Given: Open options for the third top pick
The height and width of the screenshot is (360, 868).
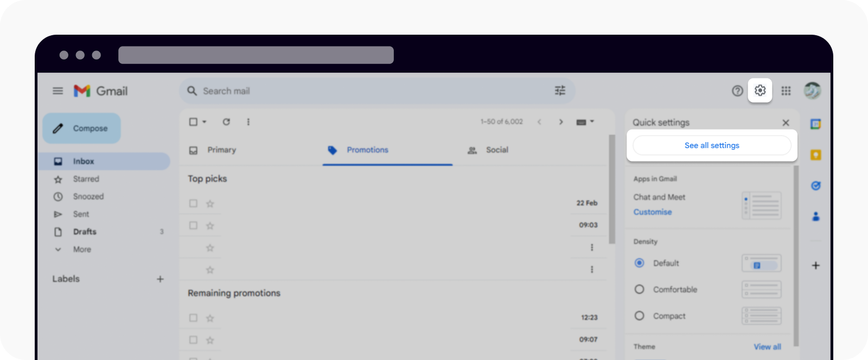Looking at the screenshot, I should coord(592,247).
